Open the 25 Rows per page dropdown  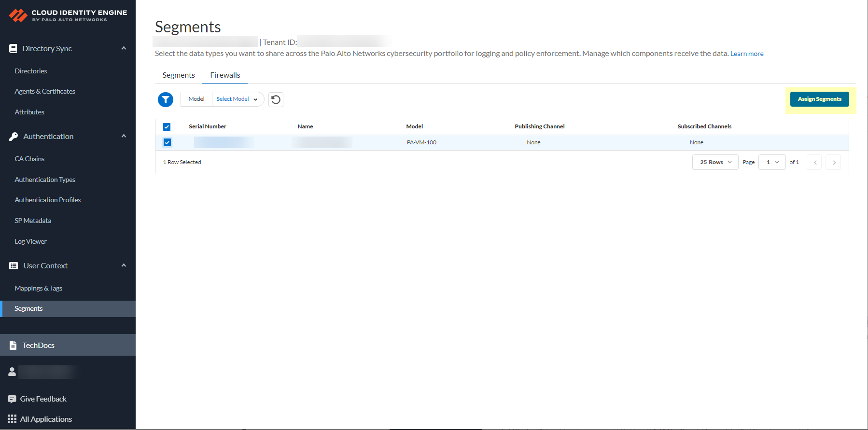pos(715,163)
